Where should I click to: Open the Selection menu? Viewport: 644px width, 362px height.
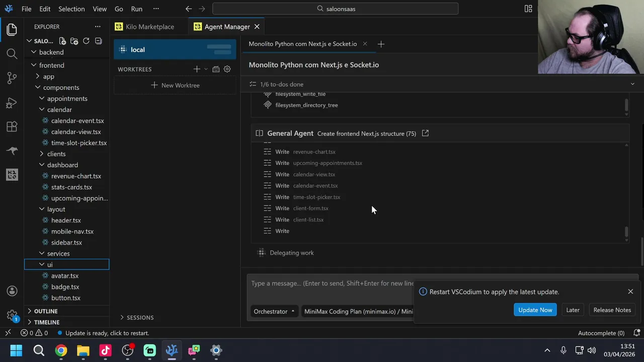click(71, 9)
